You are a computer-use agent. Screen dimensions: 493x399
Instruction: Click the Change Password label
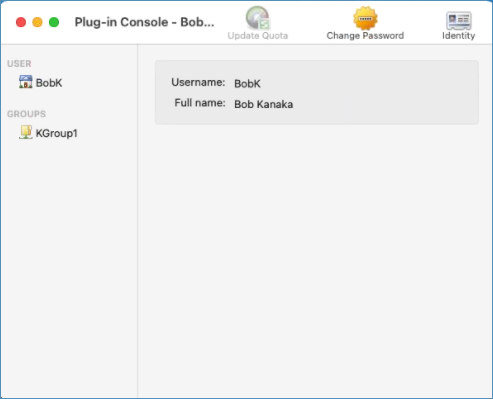pos(365,36)
